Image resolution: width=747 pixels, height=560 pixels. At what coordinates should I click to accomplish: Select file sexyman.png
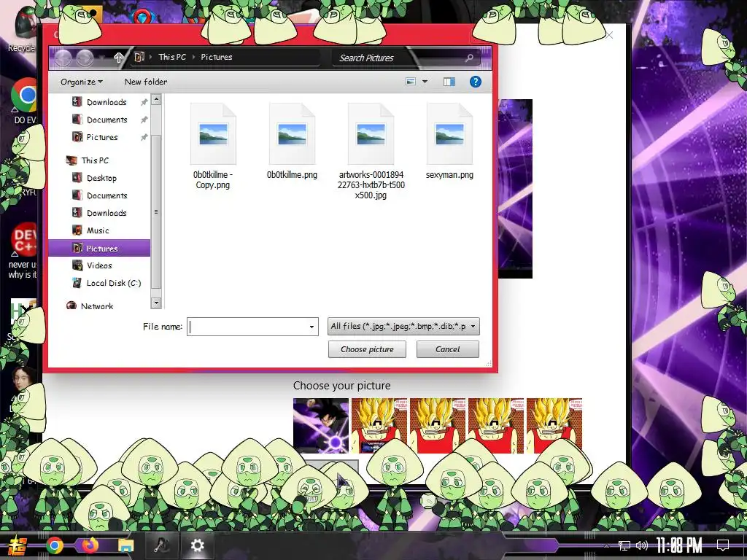[449, 142]
